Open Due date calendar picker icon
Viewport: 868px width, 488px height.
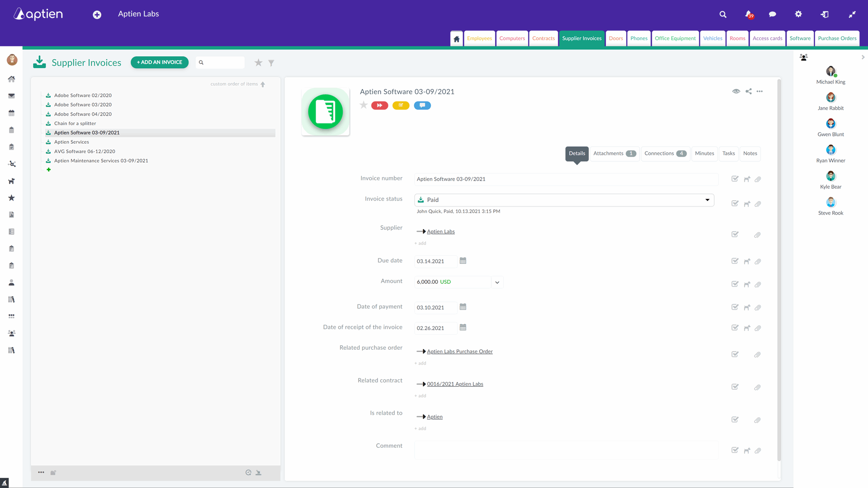coord(463,261)
